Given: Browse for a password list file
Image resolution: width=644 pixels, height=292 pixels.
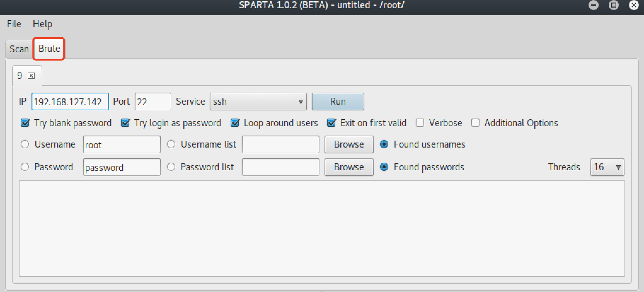Looking at the screenshot, I should pyautogui.click(x=349, y=167).
